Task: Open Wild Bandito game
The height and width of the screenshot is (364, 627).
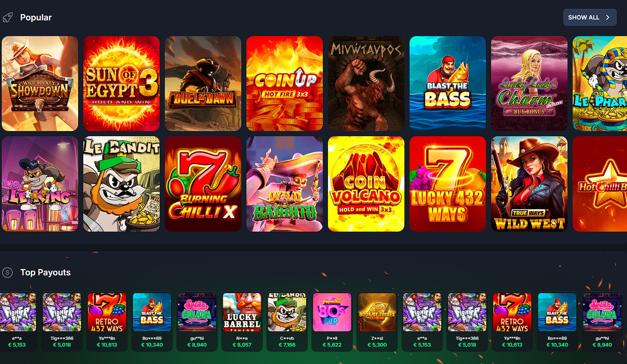Action: [285, 184]
